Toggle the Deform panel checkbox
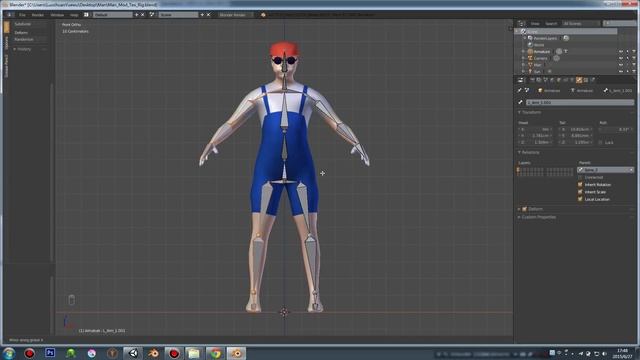 click(524, 209)
